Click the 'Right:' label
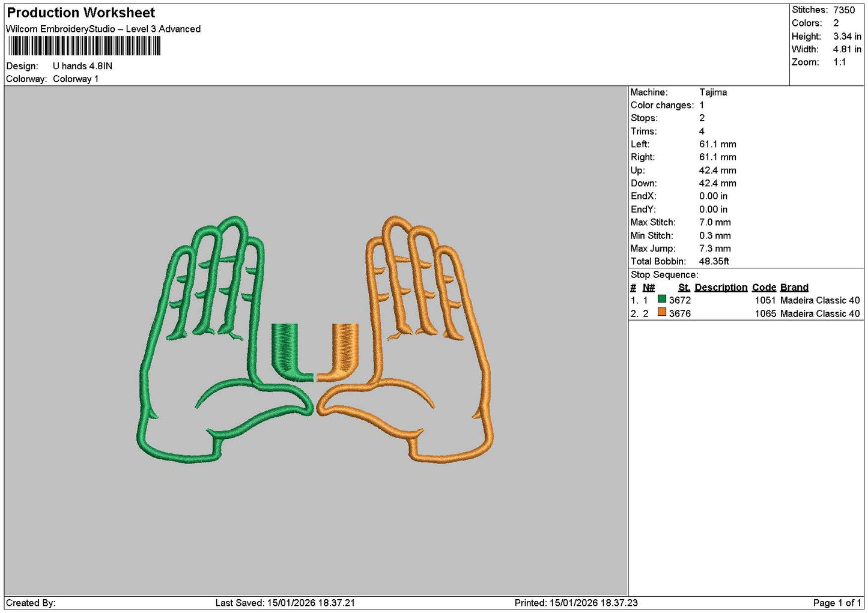 click(643, 157)
